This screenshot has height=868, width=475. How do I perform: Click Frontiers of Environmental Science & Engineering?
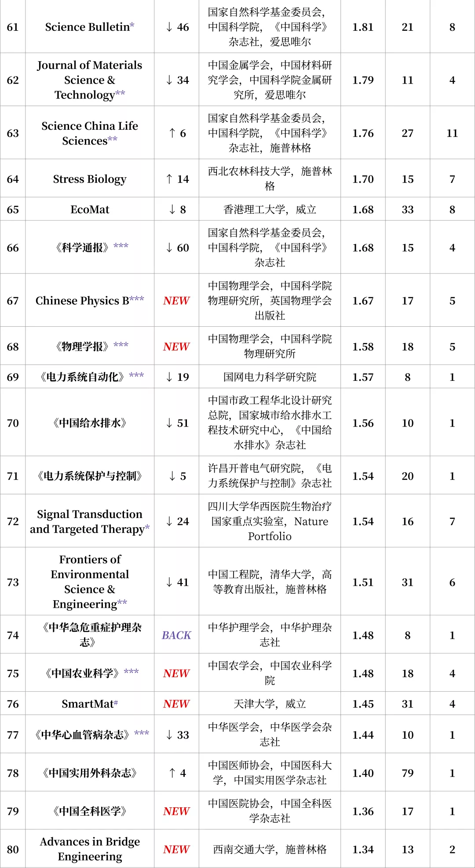click(89, 582)
